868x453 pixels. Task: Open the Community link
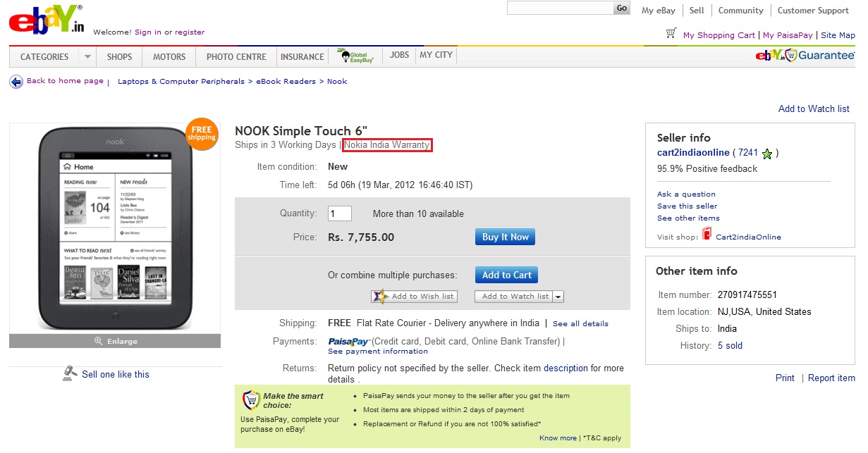tap(740, 11)
